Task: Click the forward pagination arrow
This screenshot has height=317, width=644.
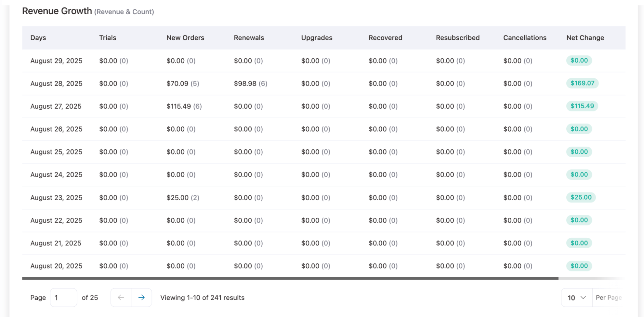Action: point(141,297)
